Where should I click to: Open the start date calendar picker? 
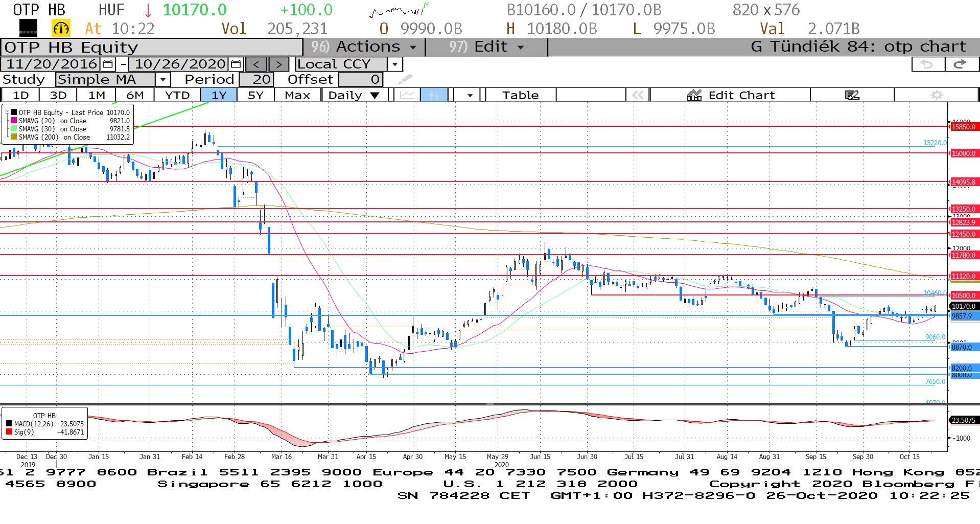[108, 64]
